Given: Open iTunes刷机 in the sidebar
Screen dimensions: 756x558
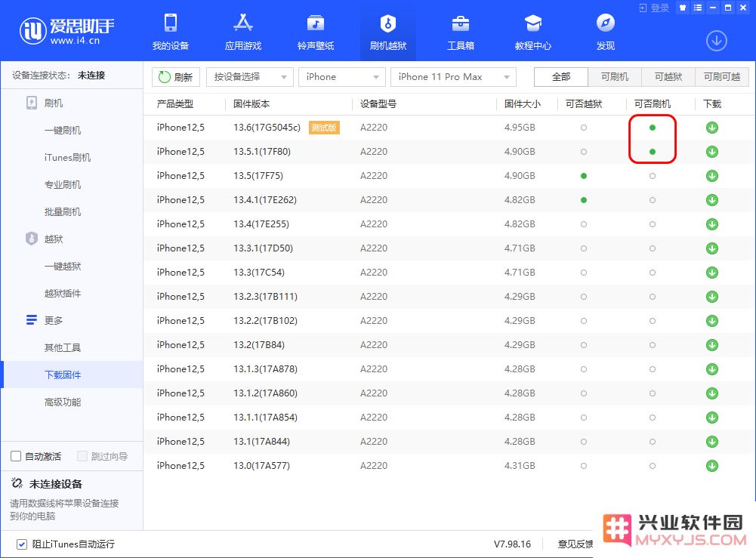Looking at the screenshot, I should pos(67,158).
